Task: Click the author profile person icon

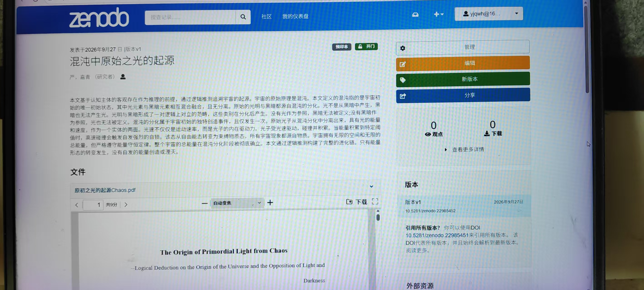Action: (x=123, y=77)
